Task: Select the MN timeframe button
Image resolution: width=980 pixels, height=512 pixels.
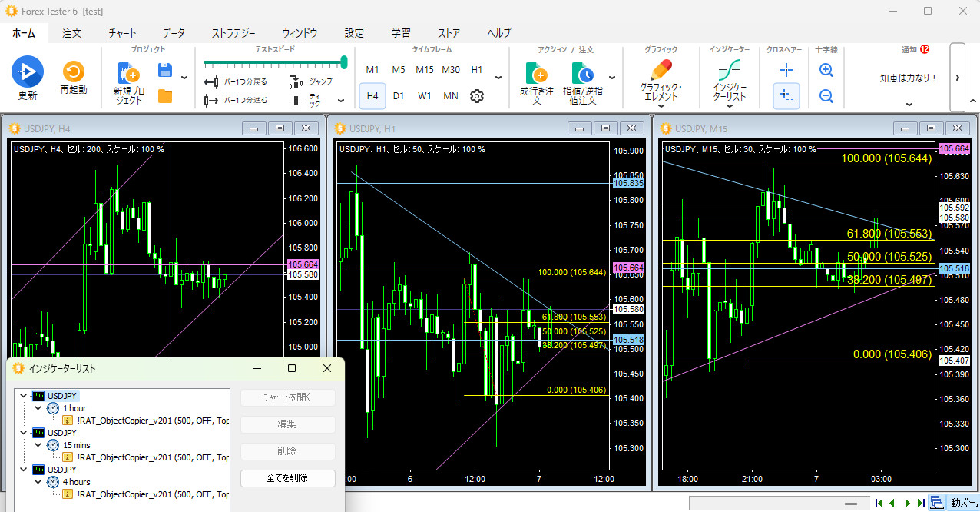Action: (x=451, y=96)
